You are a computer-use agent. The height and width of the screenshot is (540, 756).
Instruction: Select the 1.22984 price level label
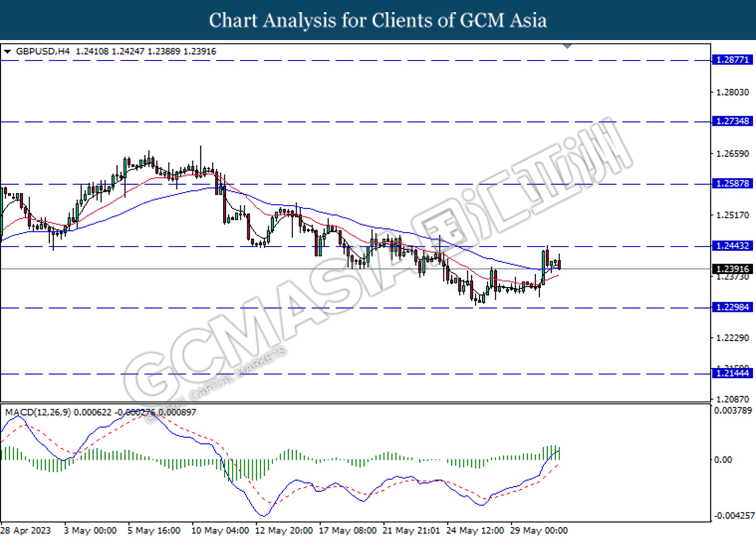pos(733,307)
